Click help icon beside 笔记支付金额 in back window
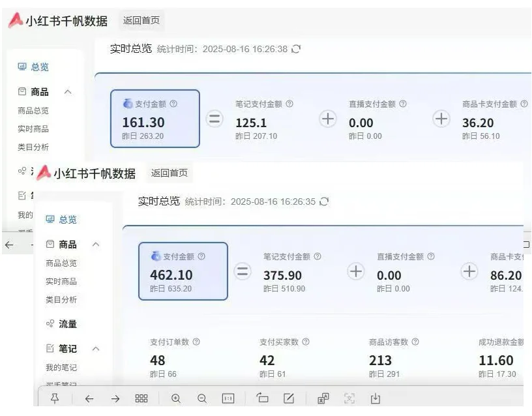 289,104
